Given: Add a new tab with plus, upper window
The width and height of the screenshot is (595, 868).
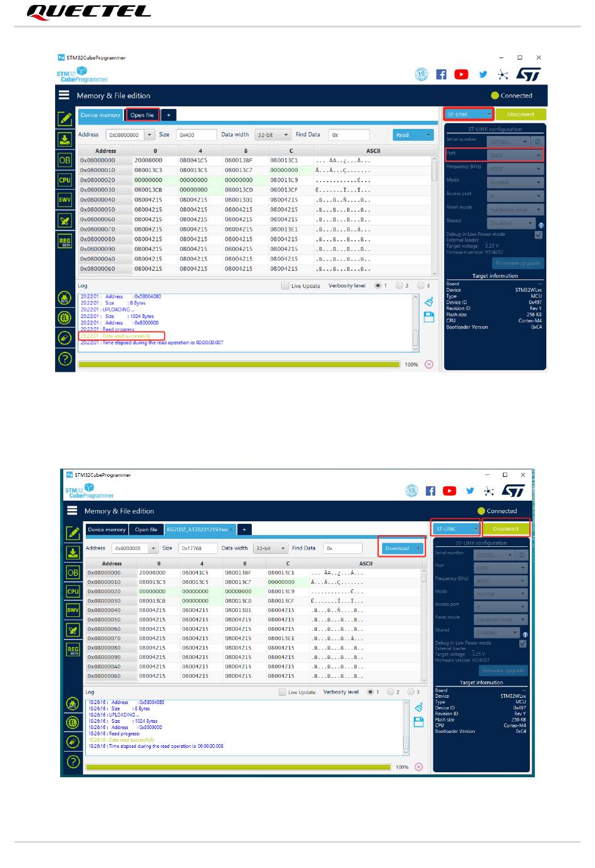Looking at the screenshot, I should (168, 115).
